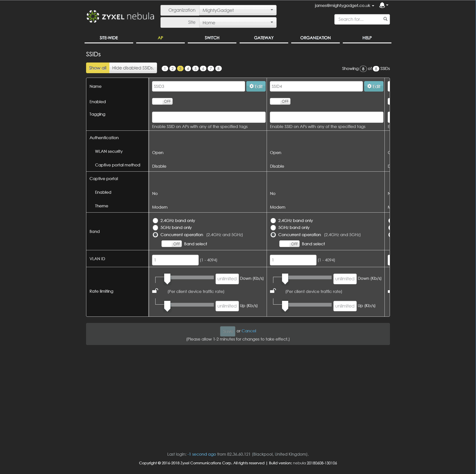
Task: Toggle the SSID3 Enabled switch
Action: pos(162,101)
